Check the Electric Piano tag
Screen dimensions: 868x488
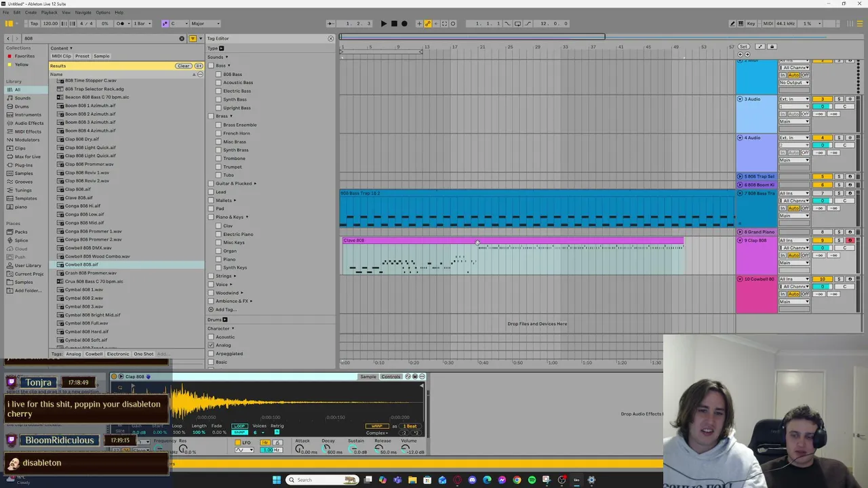(218, 235)
